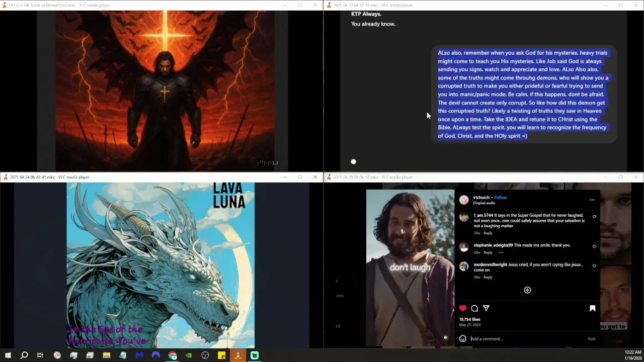The height and width of the screenshot is (362, 644).
Task: Click the Lil Lucis winged figure artwork
Action: coord(165,90)
